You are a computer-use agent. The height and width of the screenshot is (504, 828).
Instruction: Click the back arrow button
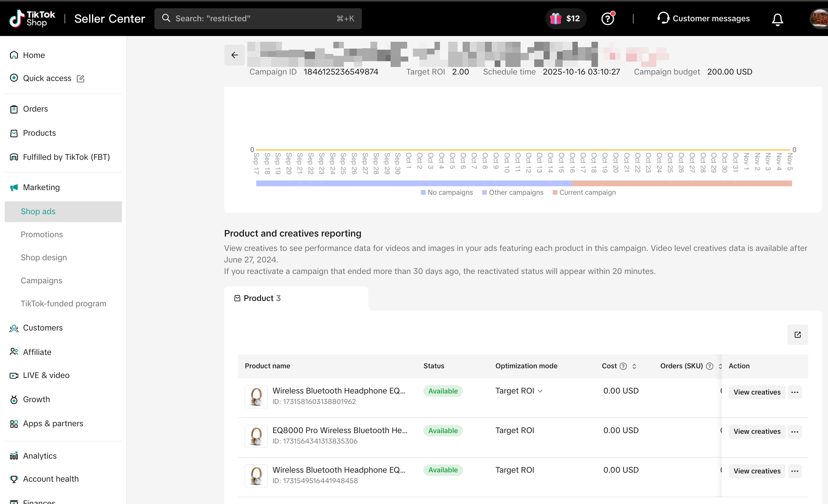(x=234, y=55)
